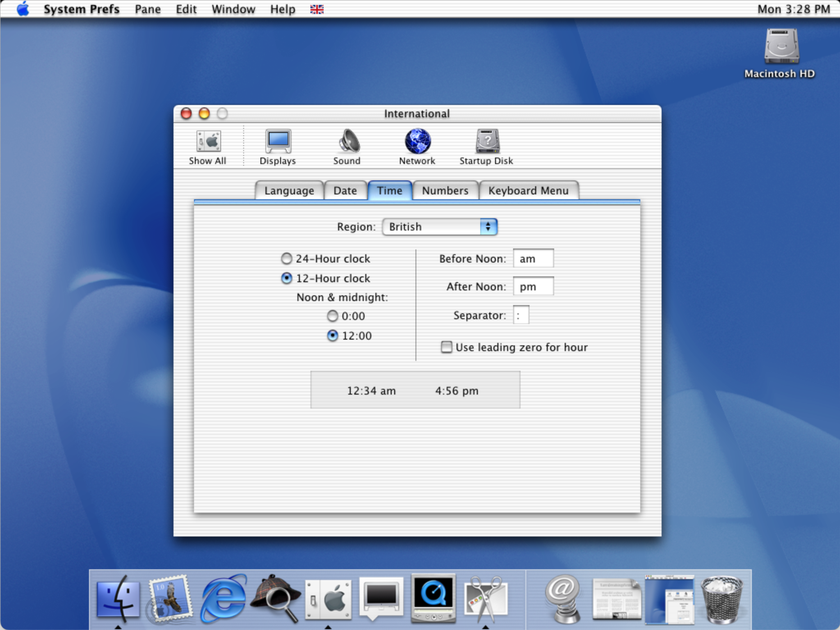Viewport: 840px width, 630px height.
Task: Launch Internet Explorer from the dock
Action: click(x=223, y=598)
